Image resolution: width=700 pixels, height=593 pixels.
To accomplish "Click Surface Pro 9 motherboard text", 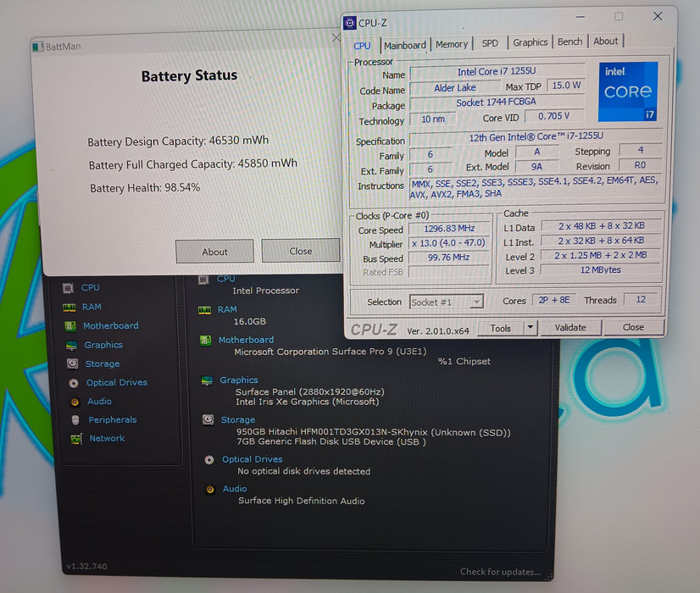I will [331, 352].
